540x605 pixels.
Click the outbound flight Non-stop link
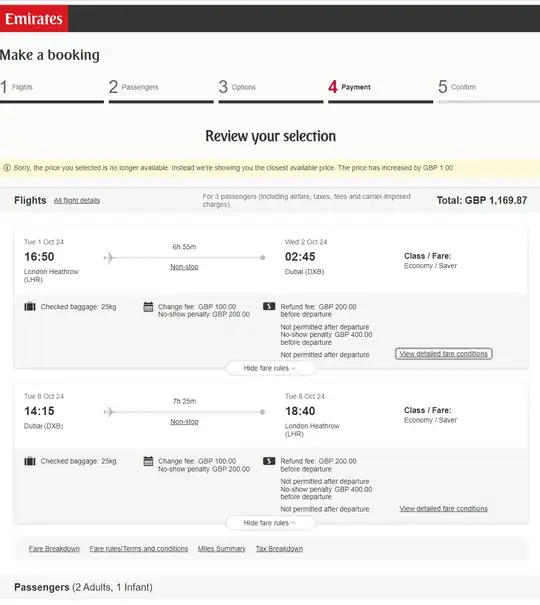point(184,267)
